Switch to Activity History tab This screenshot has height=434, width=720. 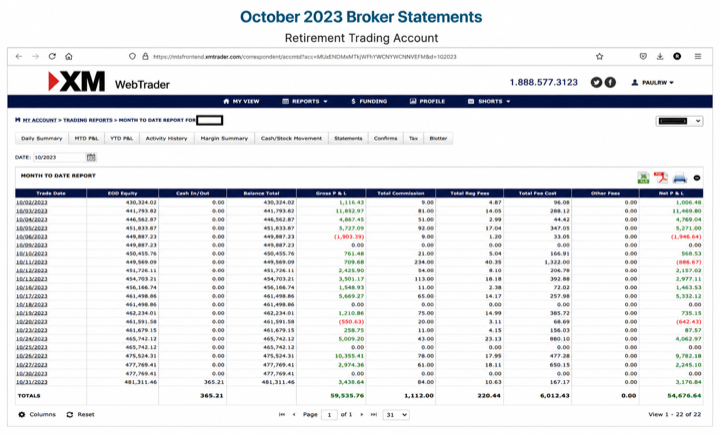point(166,138)
